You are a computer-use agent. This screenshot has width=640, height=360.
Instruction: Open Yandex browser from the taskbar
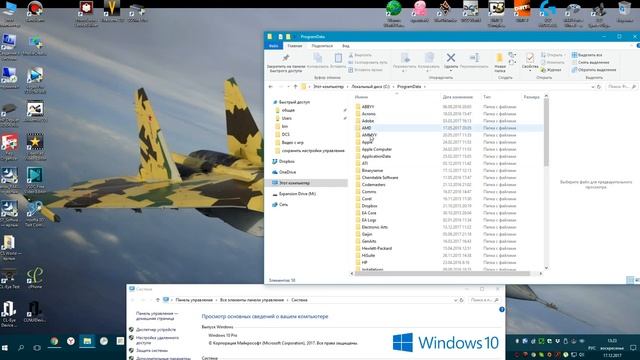click(x=71, y=341)
